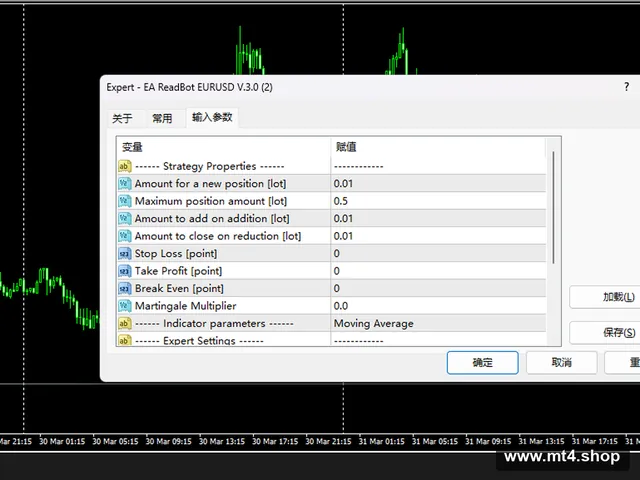Edit Amount to close on reduction value
This screenshot has width=640, height=480.
click(438, 236)
